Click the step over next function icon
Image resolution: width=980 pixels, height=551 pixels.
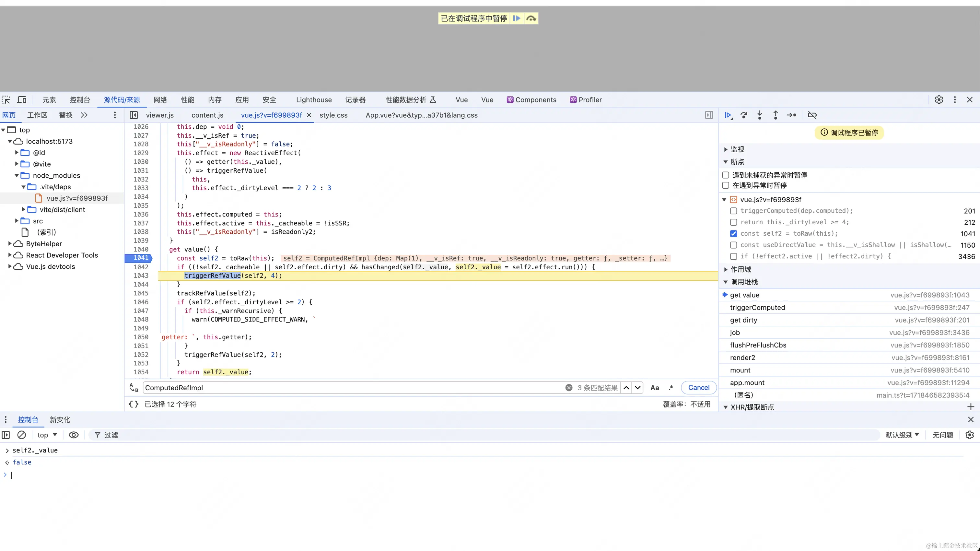coord(744,115)
